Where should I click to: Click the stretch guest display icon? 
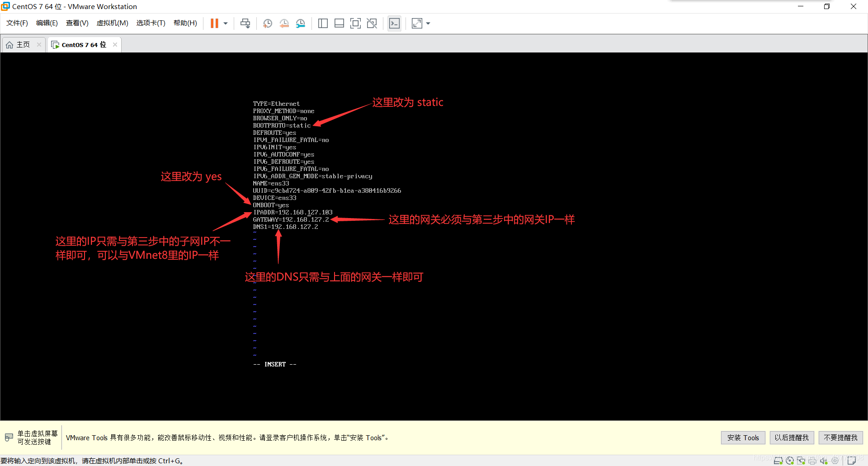[x=417, y=23]
